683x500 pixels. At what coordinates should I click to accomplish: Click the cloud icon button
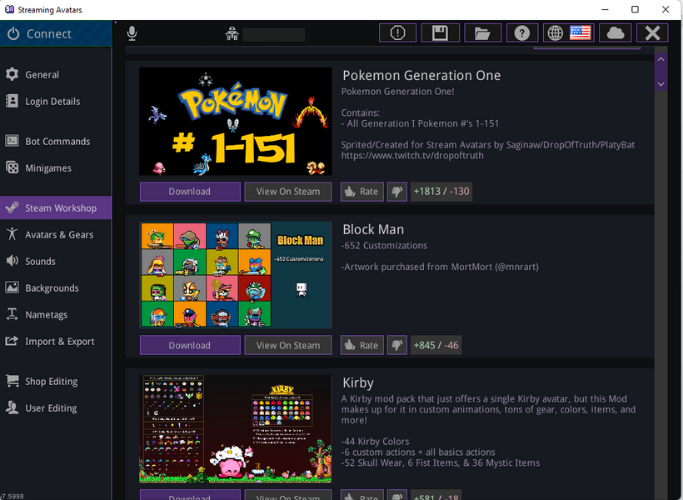point(615,33)
